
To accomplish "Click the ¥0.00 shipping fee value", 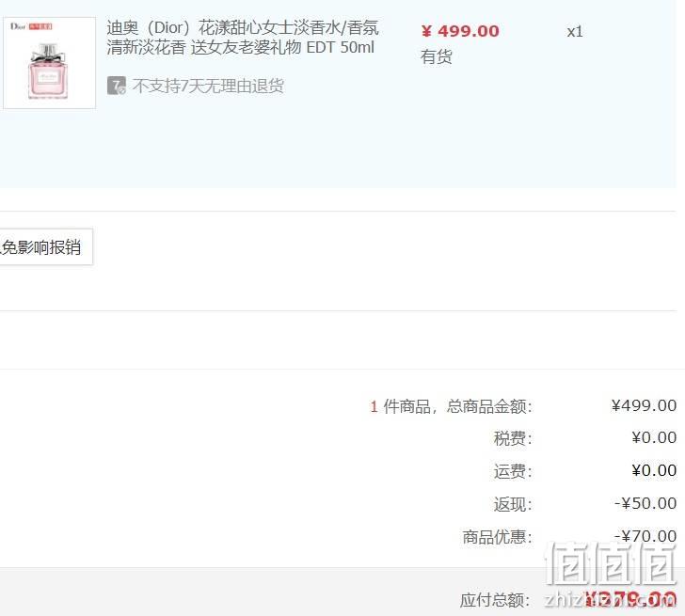I will (654, 470).
